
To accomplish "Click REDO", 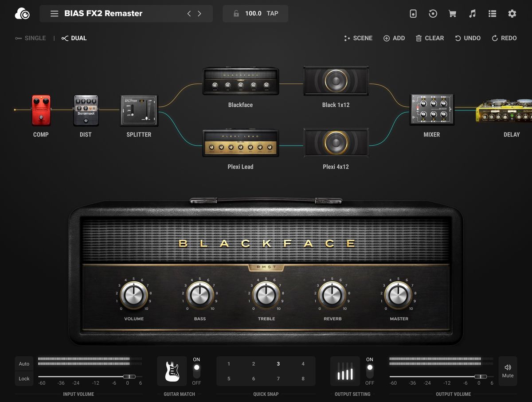I will click(504, 38).
